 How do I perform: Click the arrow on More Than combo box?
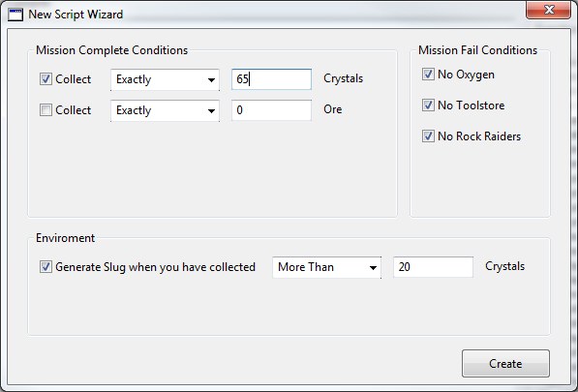[373, 268]
